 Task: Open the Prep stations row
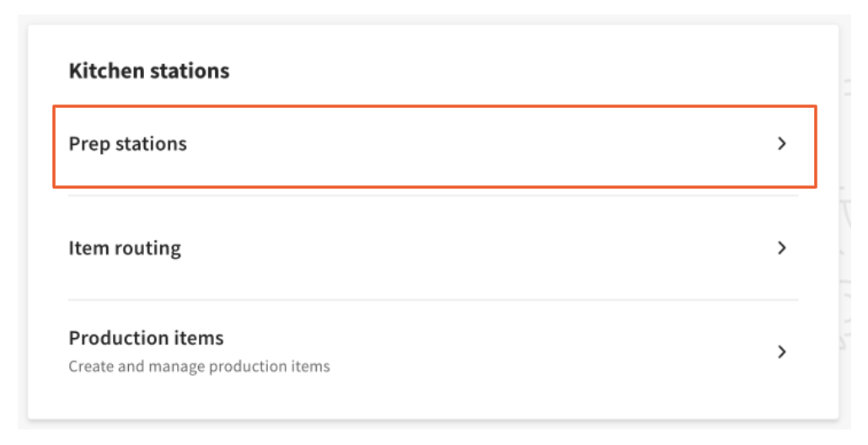point(434,145)
